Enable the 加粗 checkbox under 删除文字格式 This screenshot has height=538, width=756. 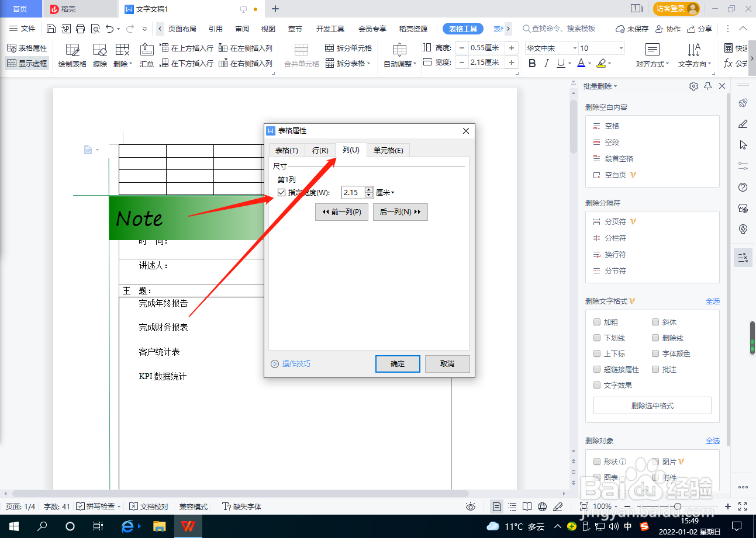(597, 322)
